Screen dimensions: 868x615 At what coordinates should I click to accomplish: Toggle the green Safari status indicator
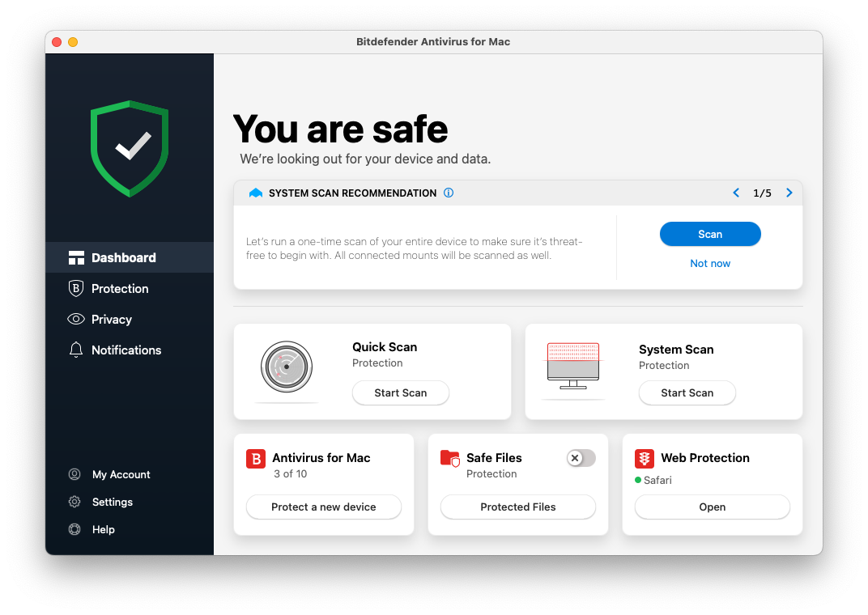637,478
